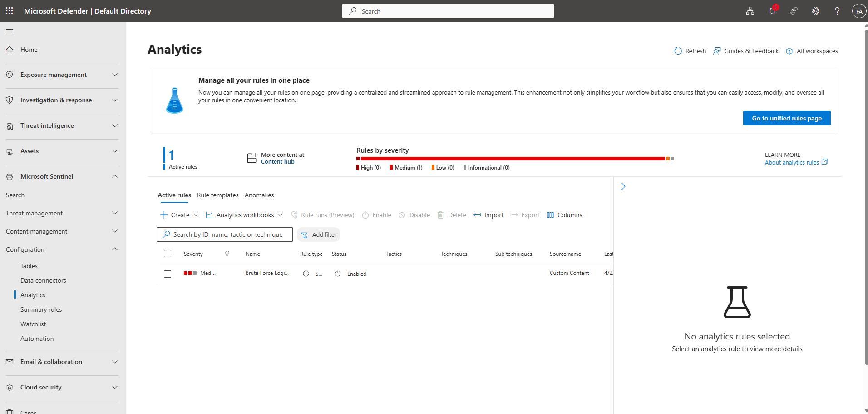The image size is (868, 414).
Task: Click the Assets sidebar icon
Action: 10,151
